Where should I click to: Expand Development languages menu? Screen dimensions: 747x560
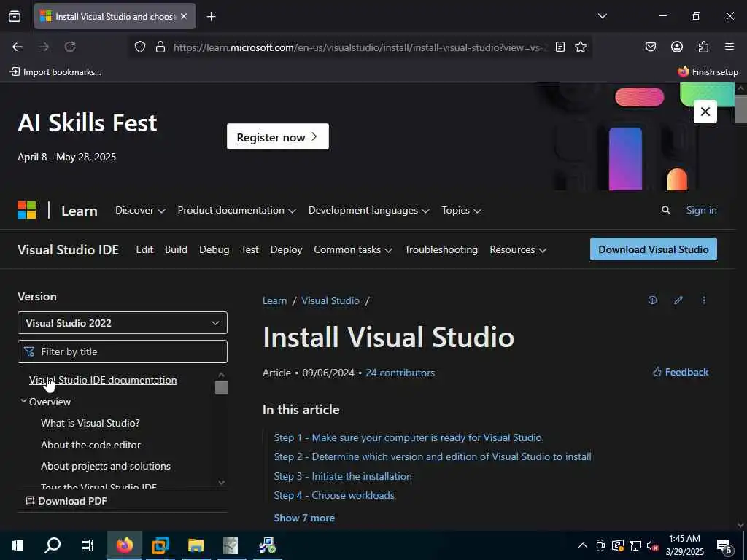pos(368,211)
